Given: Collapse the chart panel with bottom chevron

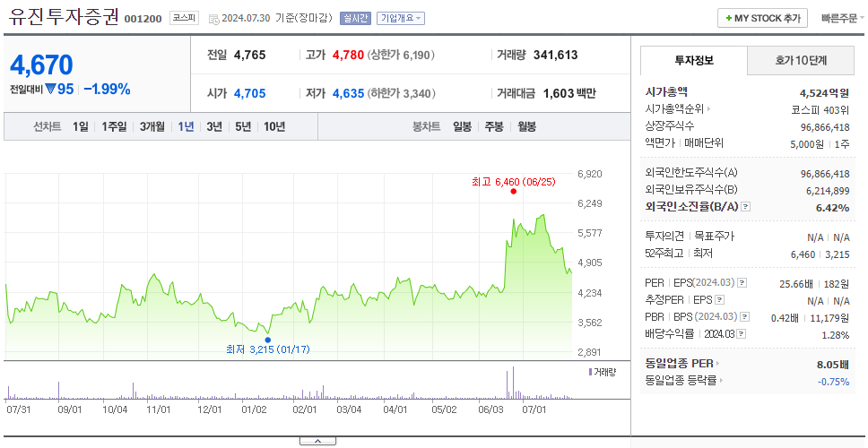Looking at the screenshot, I should click(317, 441).
